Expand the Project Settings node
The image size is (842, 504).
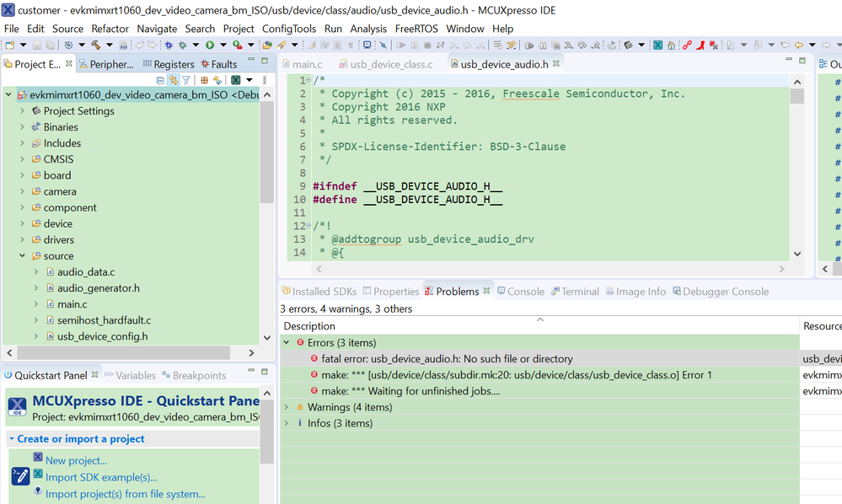pyautogui.click(x=22, y=110)
